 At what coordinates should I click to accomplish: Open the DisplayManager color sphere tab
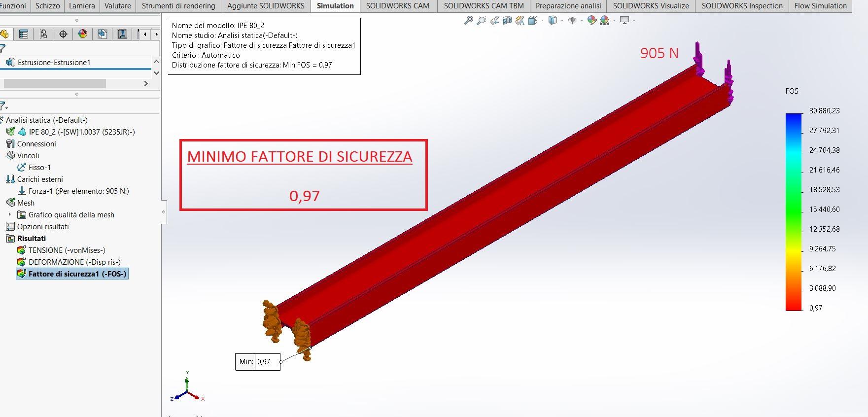click(x=83, y=34)
